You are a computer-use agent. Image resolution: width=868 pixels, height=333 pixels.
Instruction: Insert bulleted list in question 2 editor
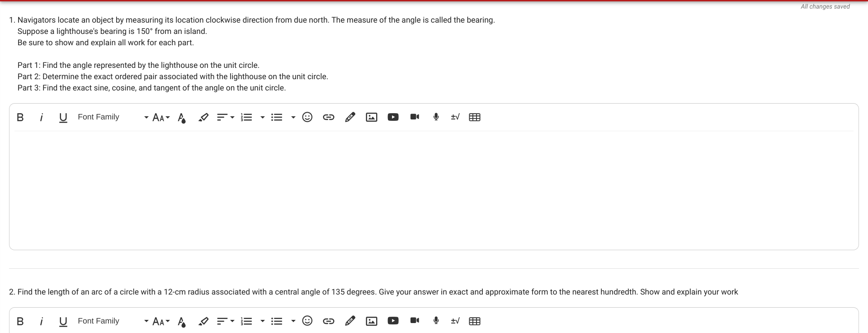pyautogui.click(x=277, y=321)
